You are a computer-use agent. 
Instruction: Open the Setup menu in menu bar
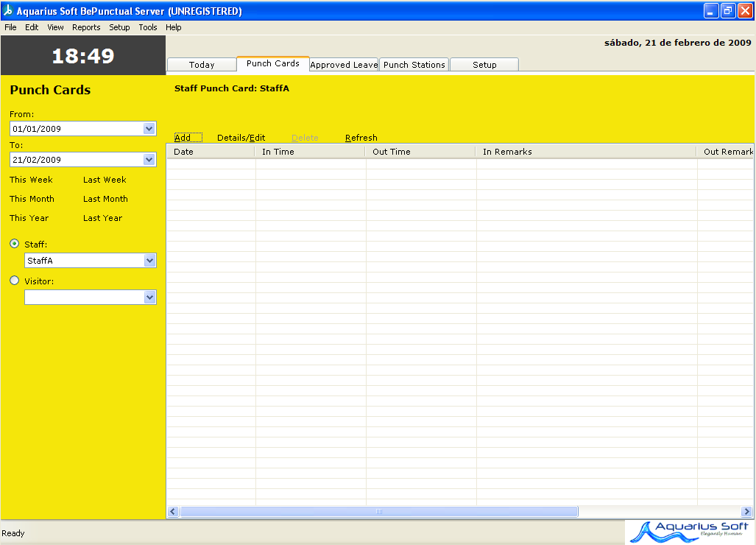tap(119, 27)
